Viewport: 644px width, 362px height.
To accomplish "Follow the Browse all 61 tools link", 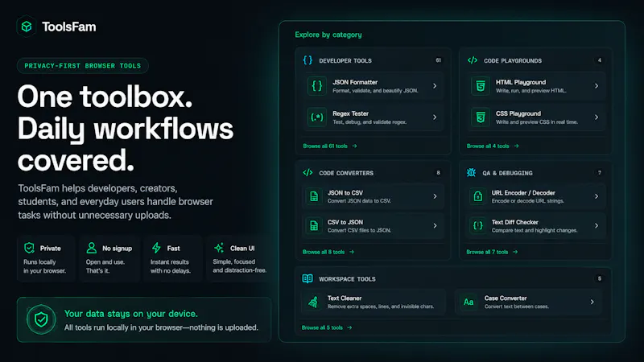I will (x=330, y=146).
